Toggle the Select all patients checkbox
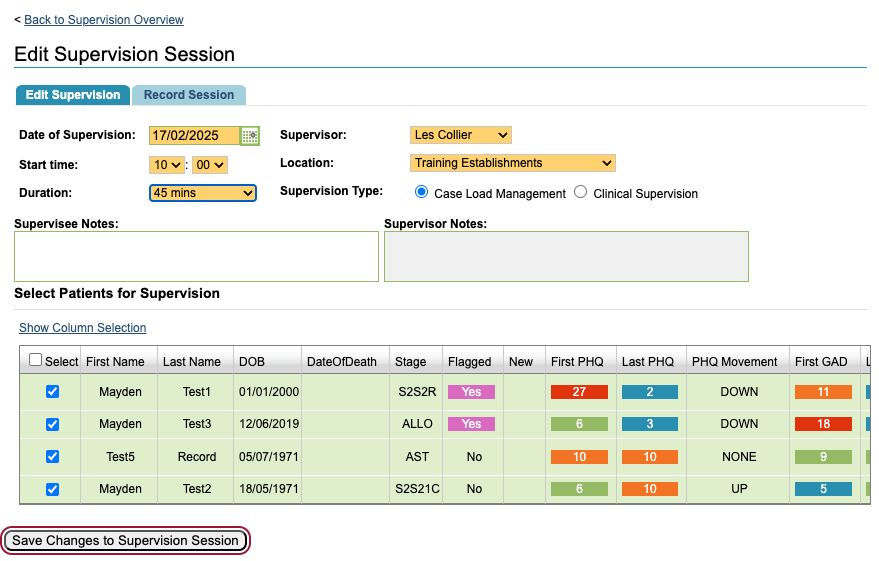 (x=36, y=360)
